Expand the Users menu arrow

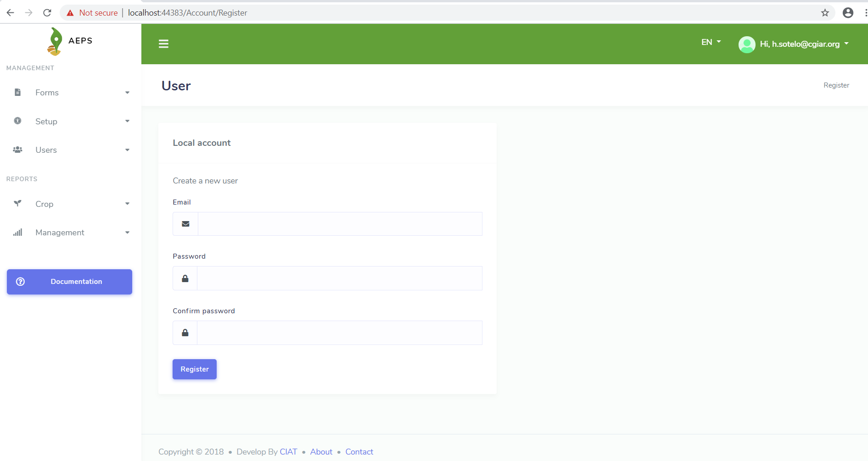(127, 150)
